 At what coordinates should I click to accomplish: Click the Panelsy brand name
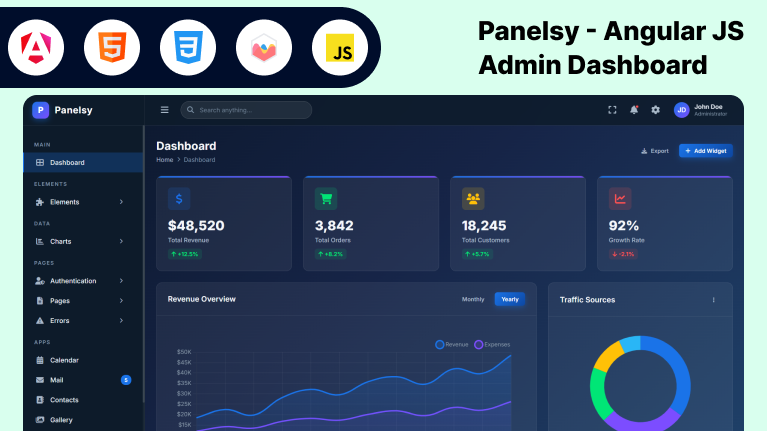tap(73, 110)
